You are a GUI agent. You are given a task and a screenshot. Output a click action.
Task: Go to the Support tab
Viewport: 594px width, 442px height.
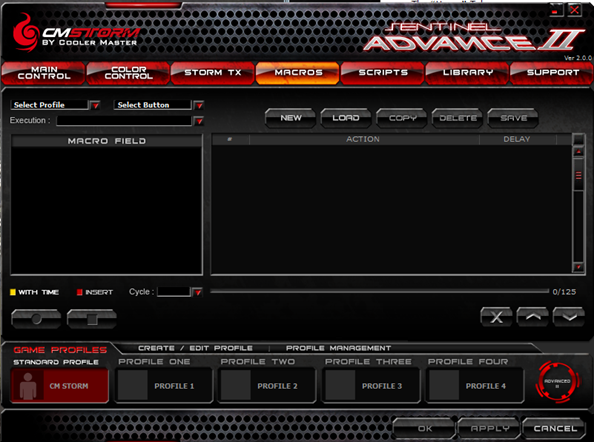pyautogui.click(x=552, y=73)
